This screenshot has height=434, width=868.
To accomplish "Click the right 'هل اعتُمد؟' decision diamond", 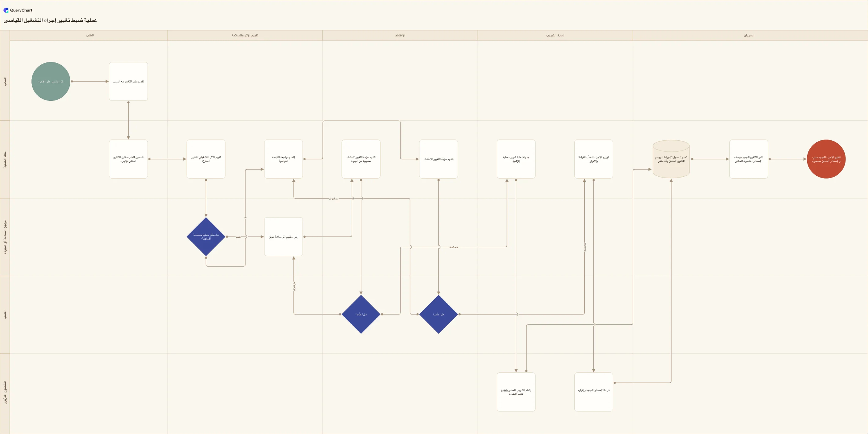I will click(x=438, y=314).
